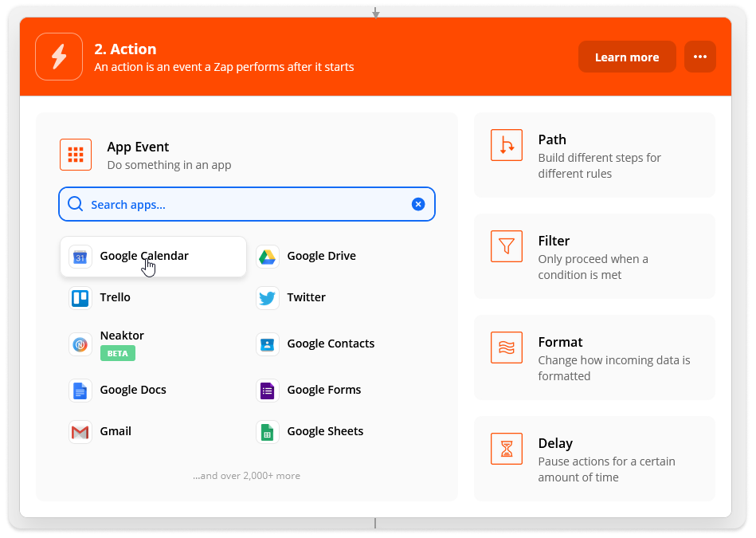Select the Google Calendar app icon
This screenshot has width=756, height=538.
click(x=80, y=257)
